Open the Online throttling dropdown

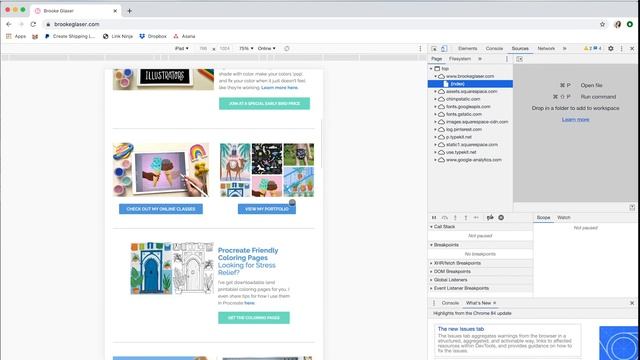click(267, 48)
